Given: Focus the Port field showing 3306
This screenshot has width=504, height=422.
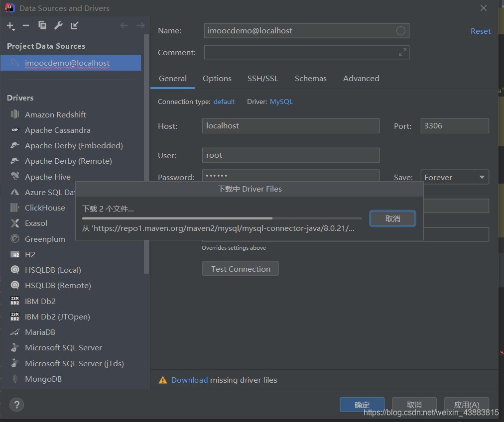Looking at the screenshot, I should [455, 125].
